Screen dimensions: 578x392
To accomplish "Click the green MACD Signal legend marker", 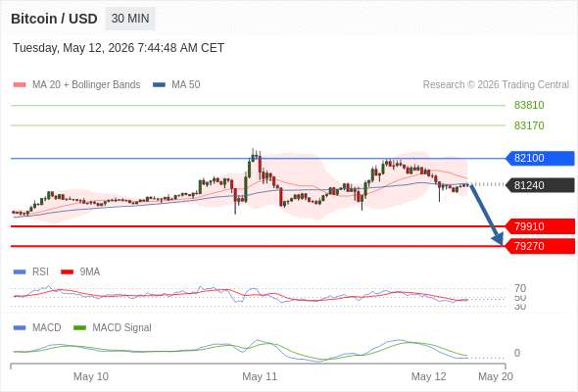I will pos(79,328).
